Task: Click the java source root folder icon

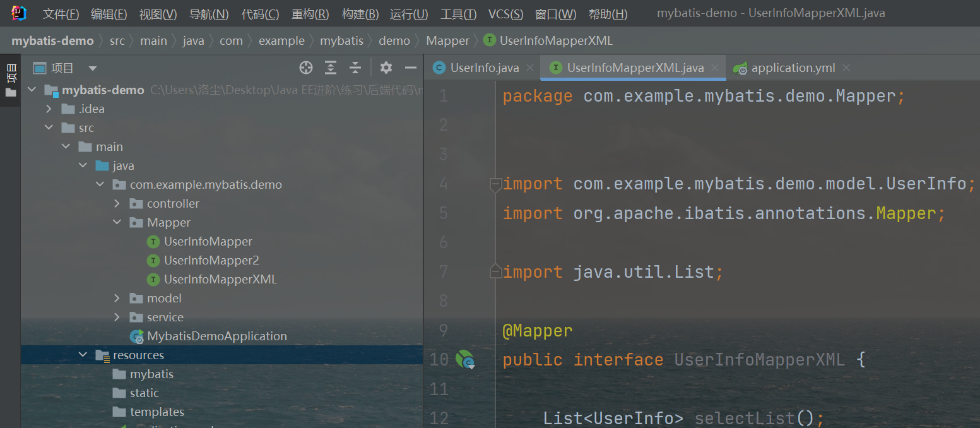Action: click(x=102, y=165)
